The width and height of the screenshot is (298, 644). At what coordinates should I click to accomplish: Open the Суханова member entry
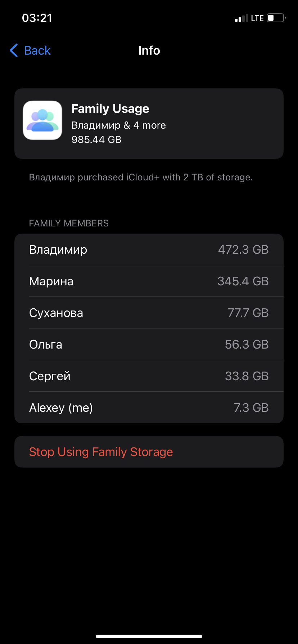[x=149, y=313]
